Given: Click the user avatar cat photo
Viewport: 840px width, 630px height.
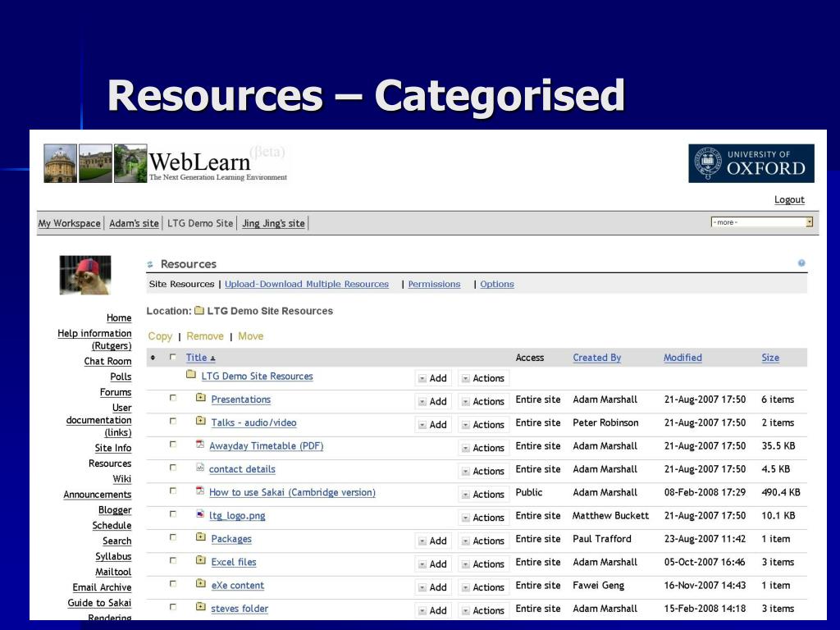Looking at the screenshot, I should coord(85,275).
